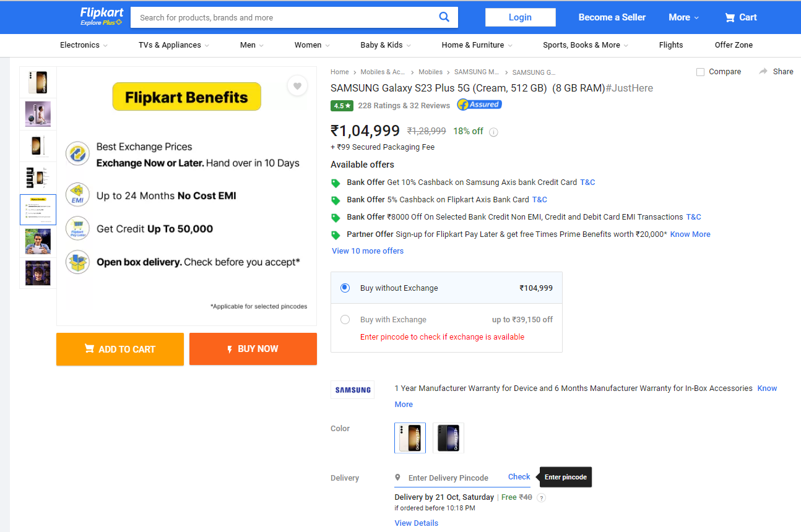The image size is (801, 532).
Task: Expand the Baby & Kids menu
Action: [x=386, y=45]
